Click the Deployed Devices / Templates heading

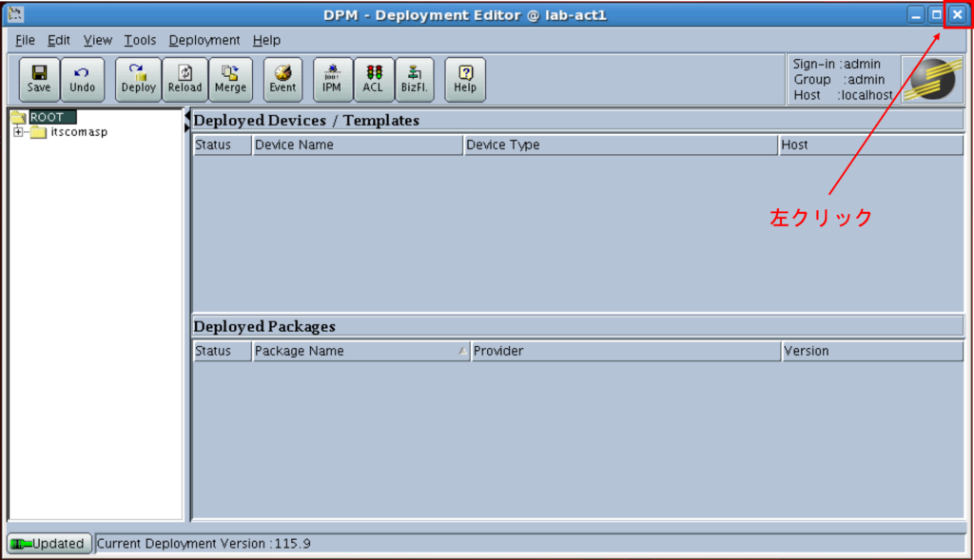point(306,121)
